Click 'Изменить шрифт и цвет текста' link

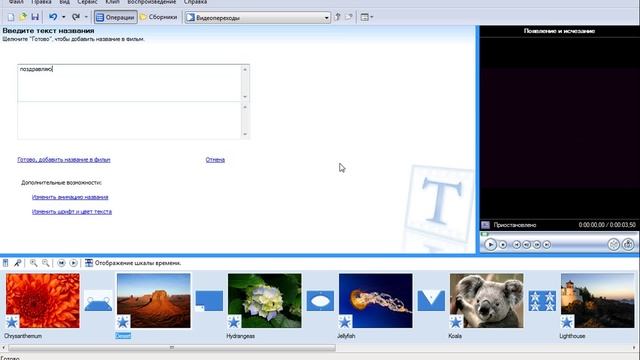(72, 212)
